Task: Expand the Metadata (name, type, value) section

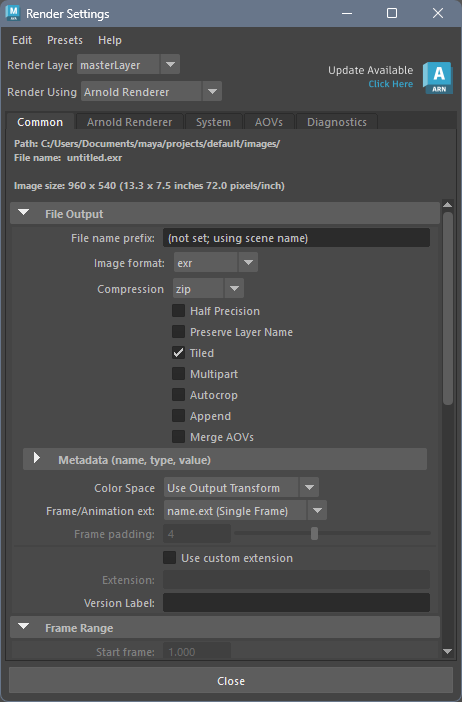Action: click(x=37, y=458)
